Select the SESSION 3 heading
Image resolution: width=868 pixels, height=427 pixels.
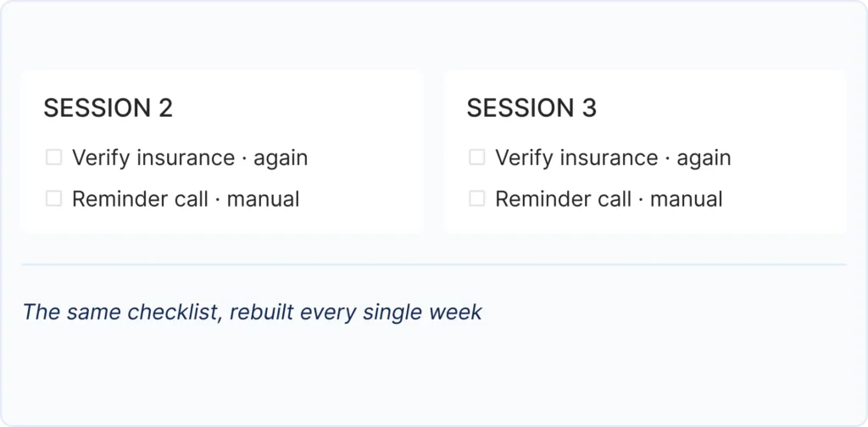pos(531,108)
